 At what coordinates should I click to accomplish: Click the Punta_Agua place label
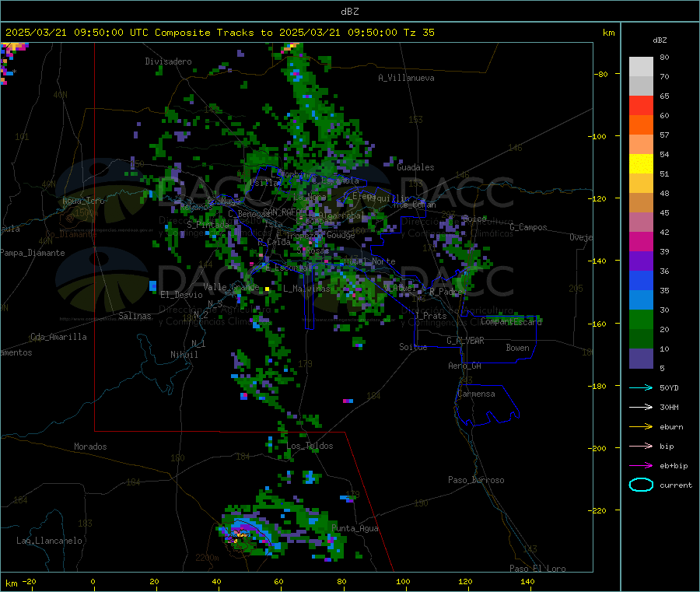(355, 529)
